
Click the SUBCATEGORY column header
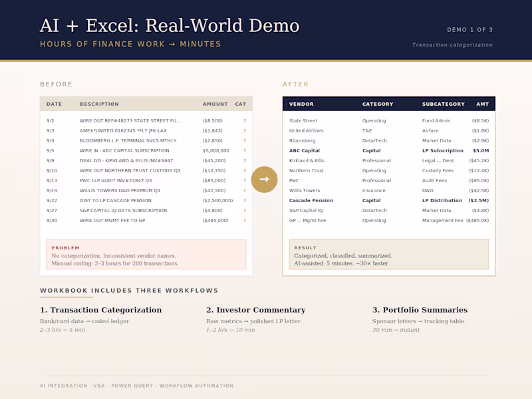[x=444, y=104]
